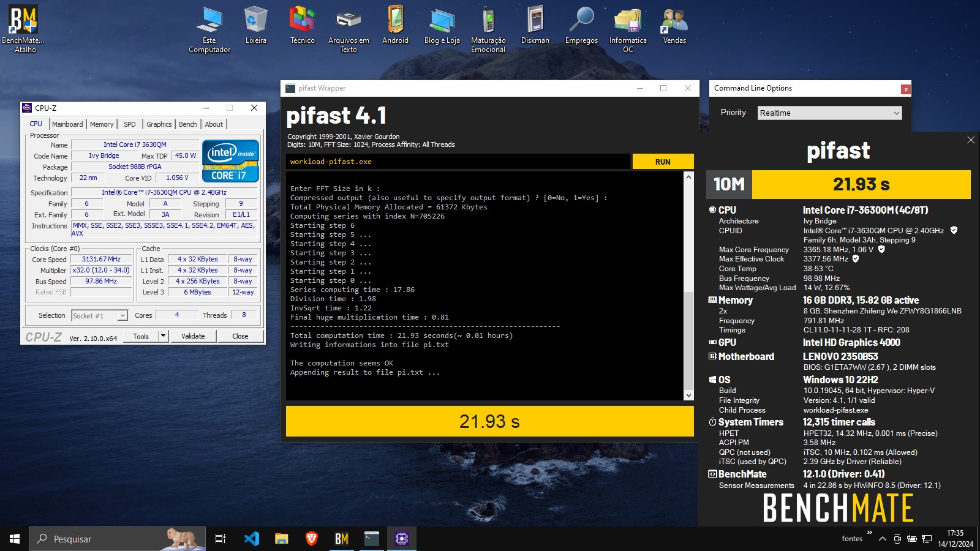Switch to CPU-Z taskbar icon
980x551 pixels.
tap(401, 539)
